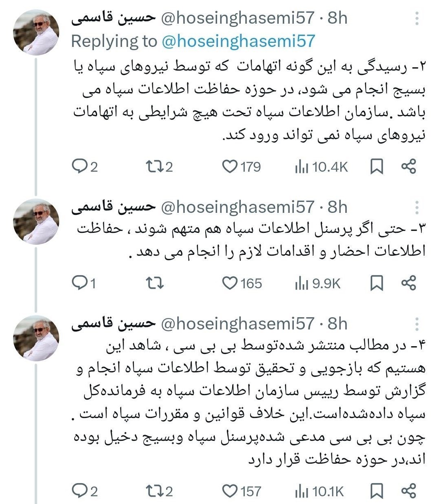The image size is (437, 504).
Task: Like the tweet with 179 likes
Action: (x=230, y=166)
